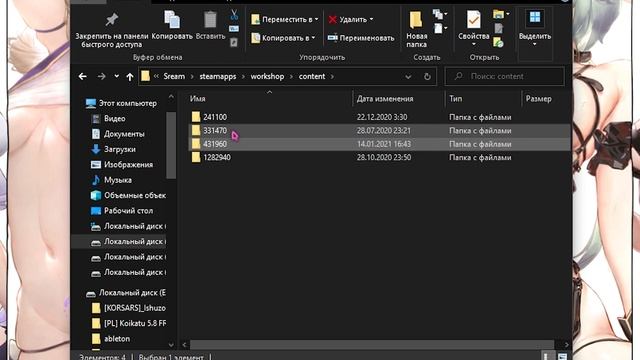Click the Копировать copy button

(x=172, y=25)
